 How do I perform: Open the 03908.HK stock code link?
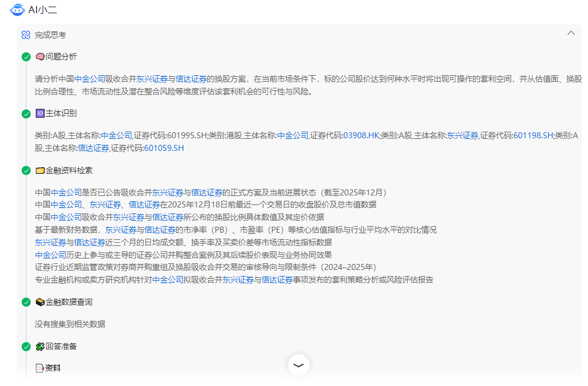[x=361, y=135]
